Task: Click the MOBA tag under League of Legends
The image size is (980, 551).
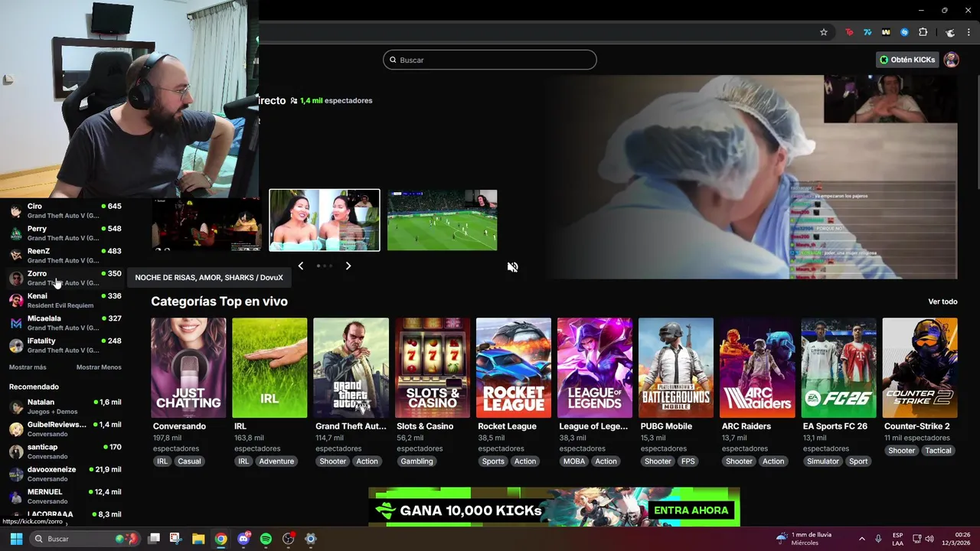Action: [574, 461]
